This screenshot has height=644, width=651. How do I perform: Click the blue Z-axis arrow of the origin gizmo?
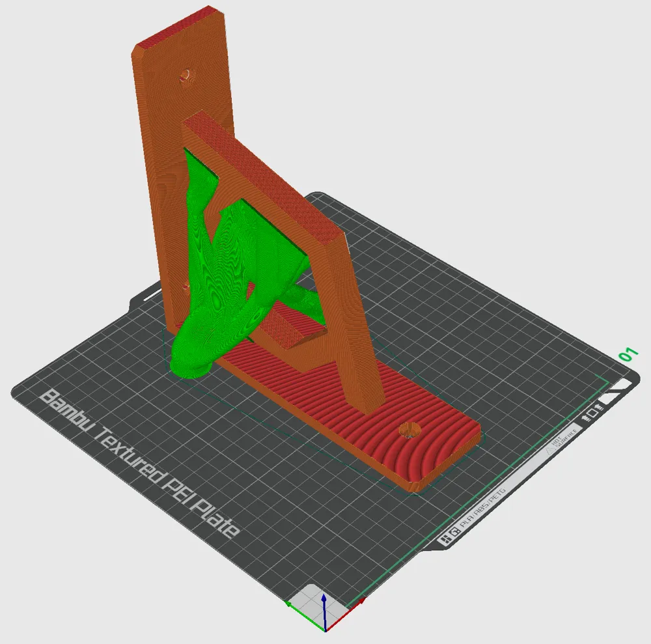point(324,599)
